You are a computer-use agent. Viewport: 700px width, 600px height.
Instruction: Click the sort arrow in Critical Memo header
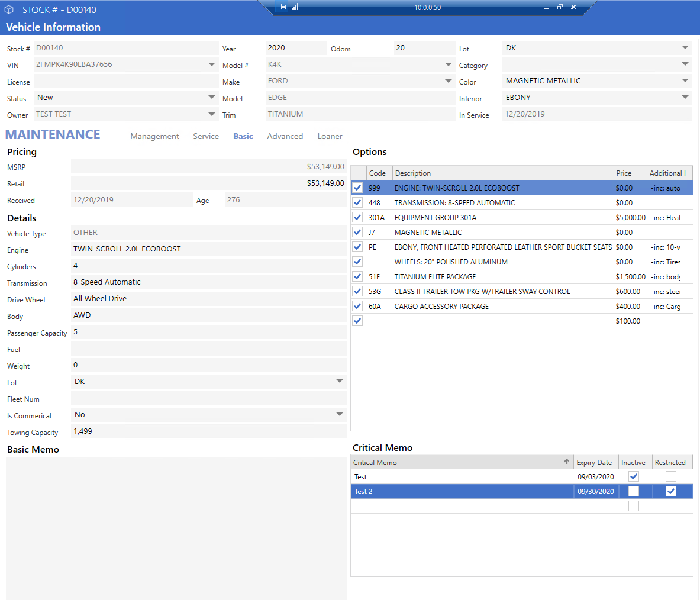tap(566, 462)
